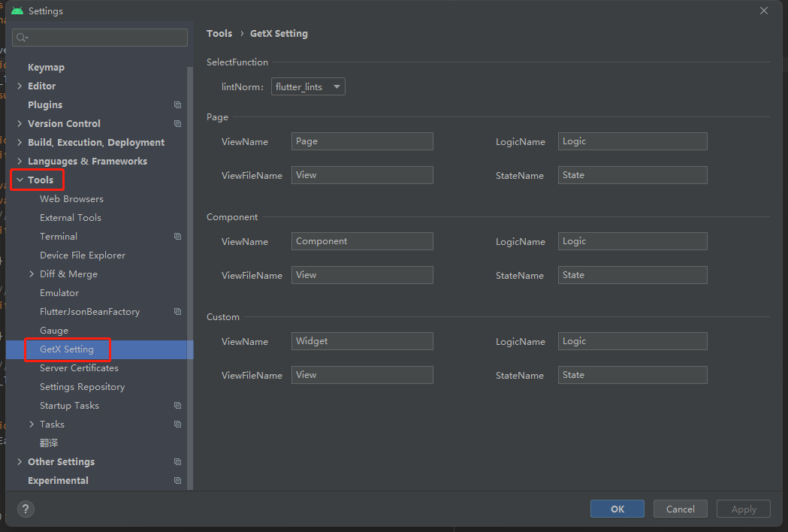Viewport: 788px width, 532px height.
Task: Click the Custom section StateName field
Action: 633,375
